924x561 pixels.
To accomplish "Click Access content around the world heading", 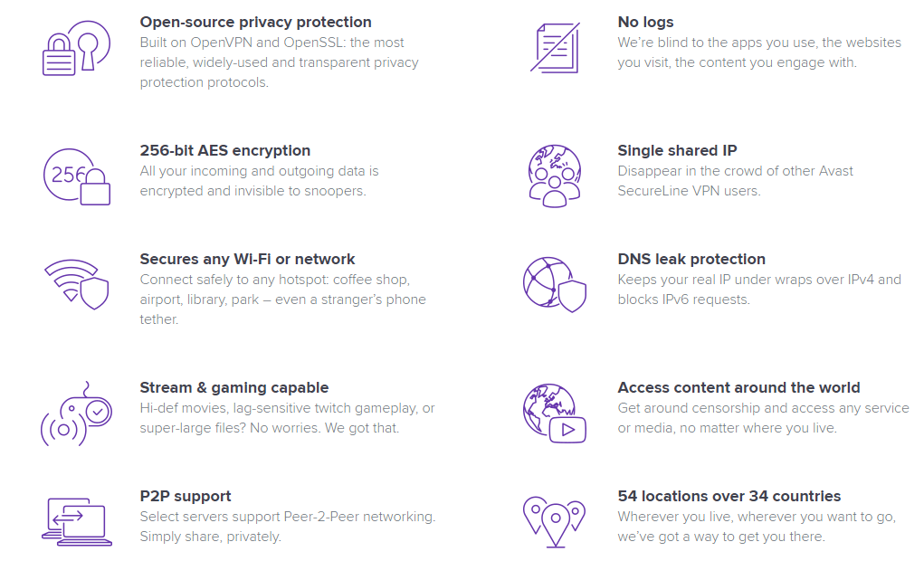I will tap(739, 388).
